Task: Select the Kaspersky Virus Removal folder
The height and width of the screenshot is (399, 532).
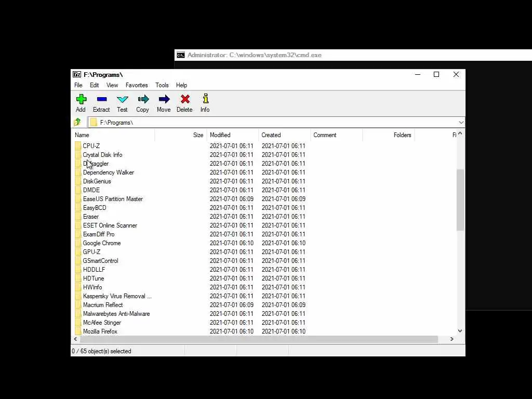Action: pyautogui.click(x=117, y=296)
